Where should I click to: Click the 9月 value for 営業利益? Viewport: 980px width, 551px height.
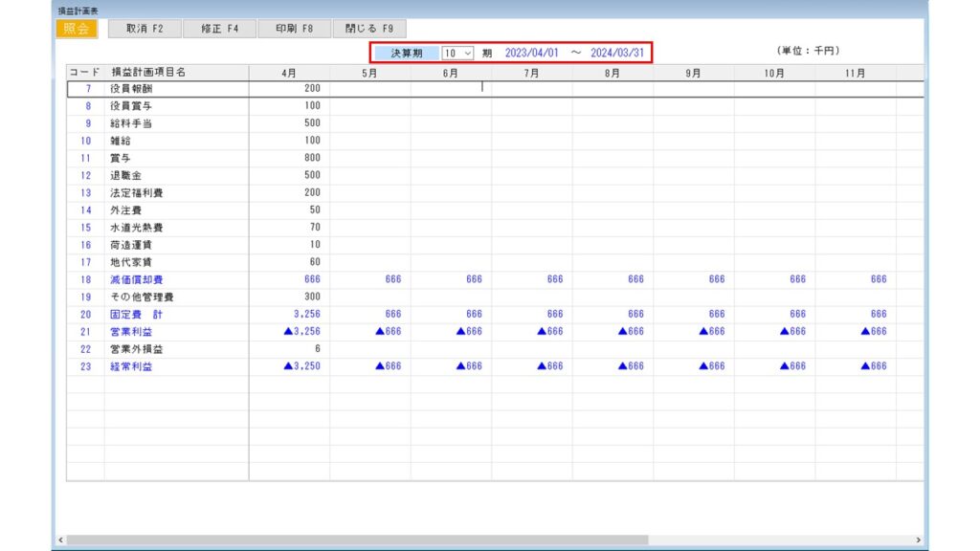[x=711, y=331]
